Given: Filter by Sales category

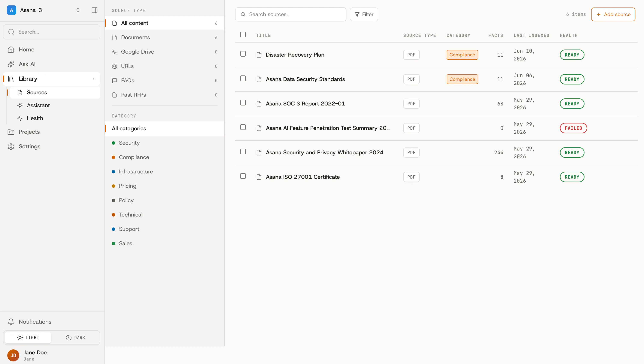Looking at the screenshot, I should [164, 243].
